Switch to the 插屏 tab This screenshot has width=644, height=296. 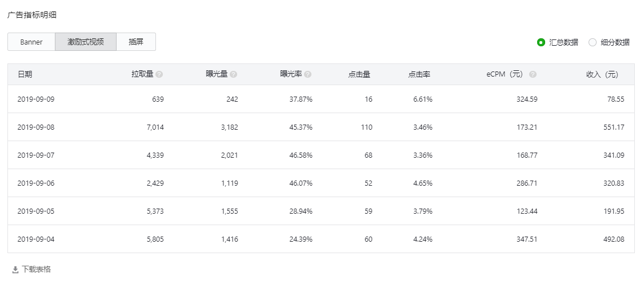tap(136, 42)
